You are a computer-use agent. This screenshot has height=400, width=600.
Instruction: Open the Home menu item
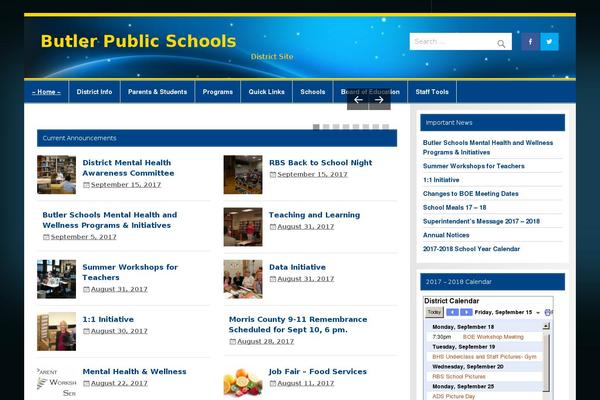pyautogui.click(x=46, y=92)
